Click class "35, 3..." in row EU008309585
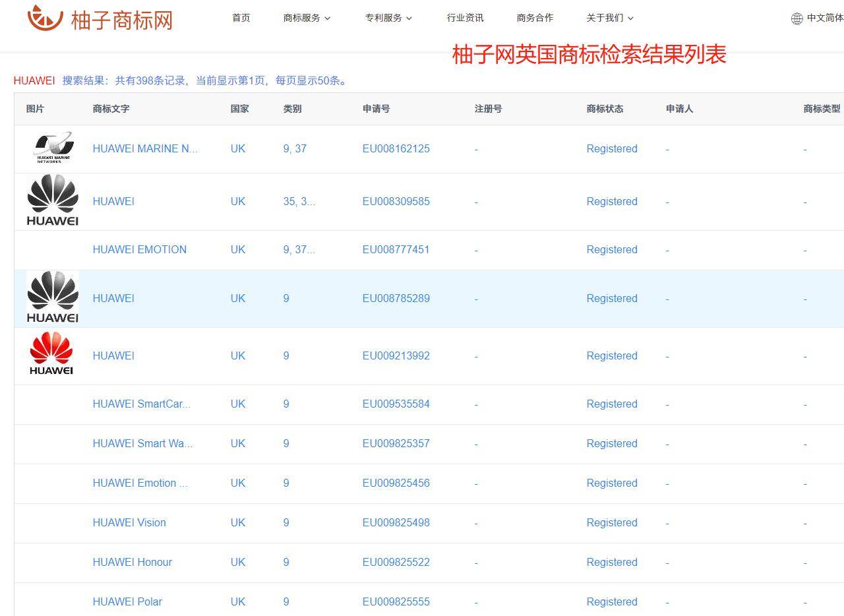 pyautogui.click(x=299, y=201)
